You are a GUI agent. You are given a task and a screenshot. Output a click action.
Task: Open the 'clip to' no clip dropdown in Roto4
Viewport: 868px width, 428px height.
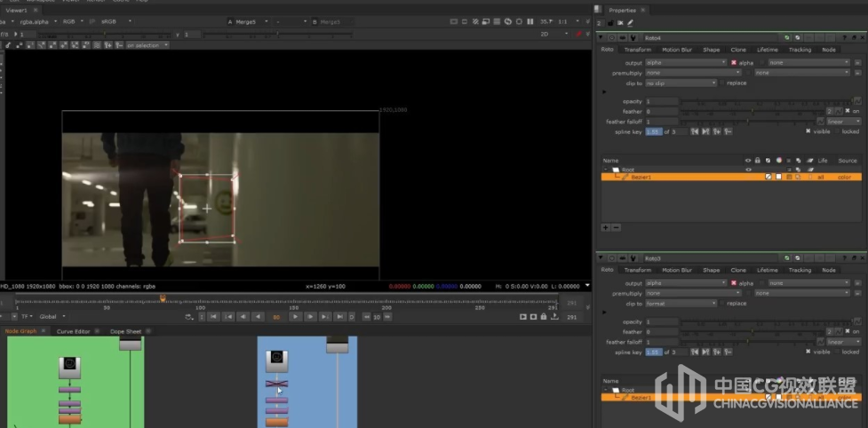point(681,83)
